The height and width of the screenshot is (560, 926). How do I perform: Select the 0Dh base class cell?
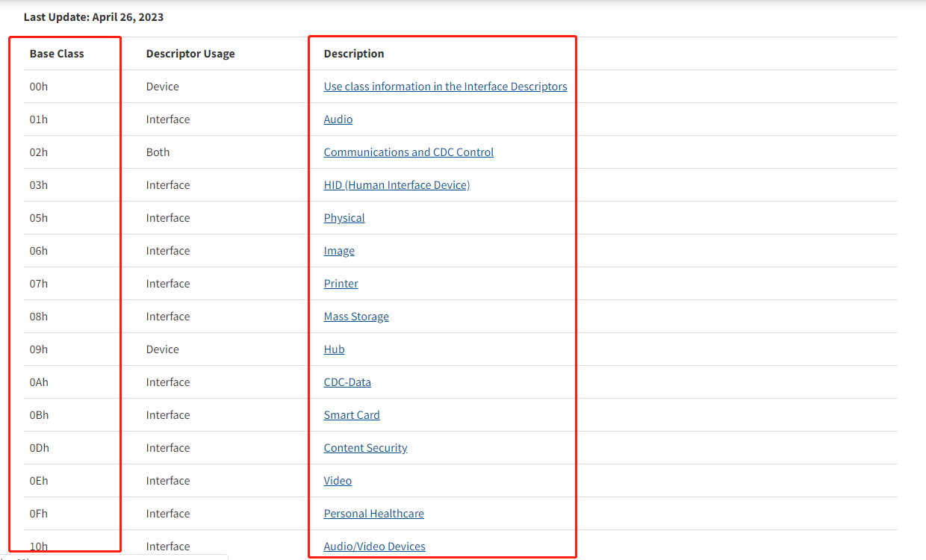(39, 448)
